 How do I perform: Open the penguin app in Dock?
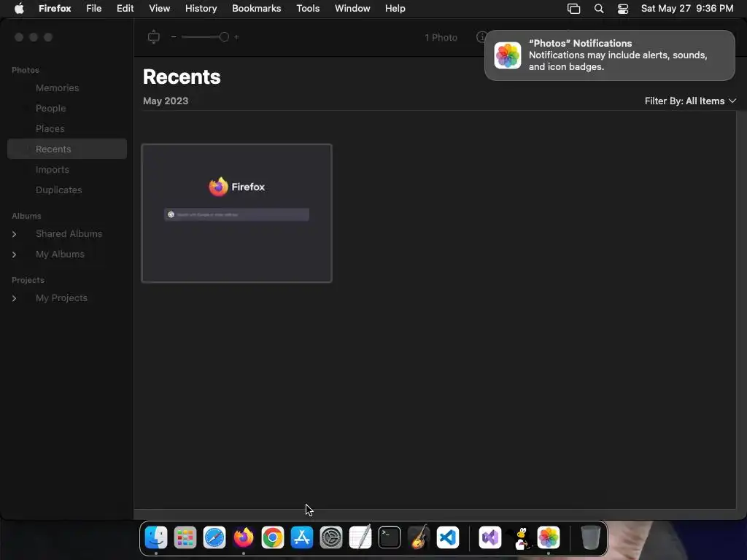pyautogui.click(x=519, y=537)
